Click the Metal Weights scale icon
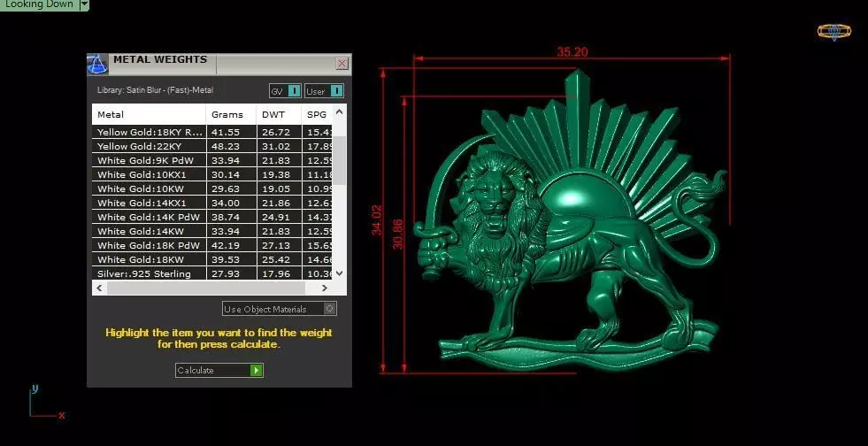The width and height of the screenshot is (868, 446). 96,65
